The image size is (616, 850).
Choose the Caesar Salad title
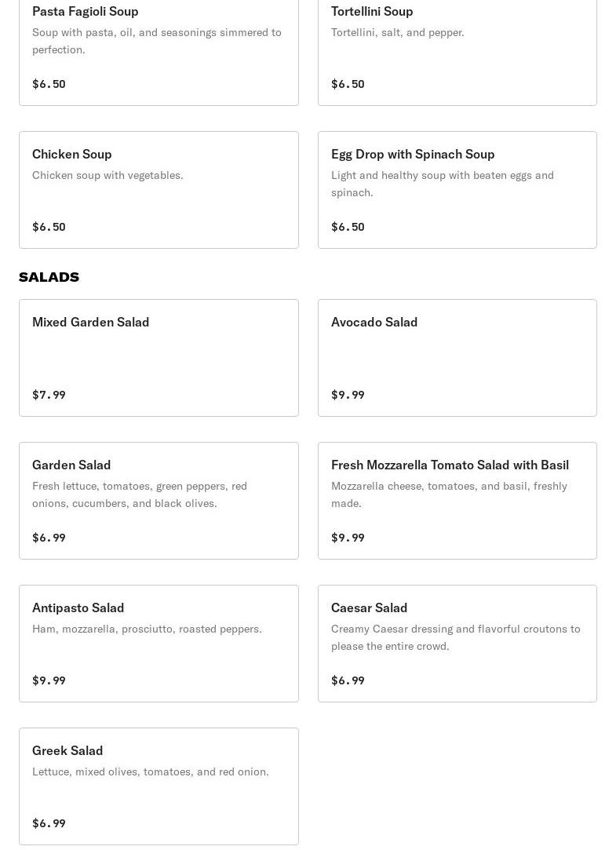(x=369, y=607)
